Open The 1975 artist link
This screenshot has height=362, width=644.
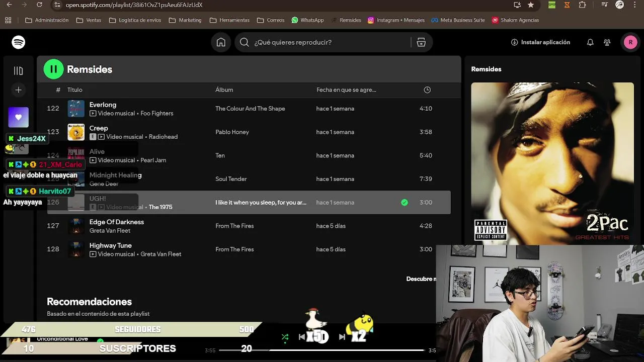click(x=160, y=207)
